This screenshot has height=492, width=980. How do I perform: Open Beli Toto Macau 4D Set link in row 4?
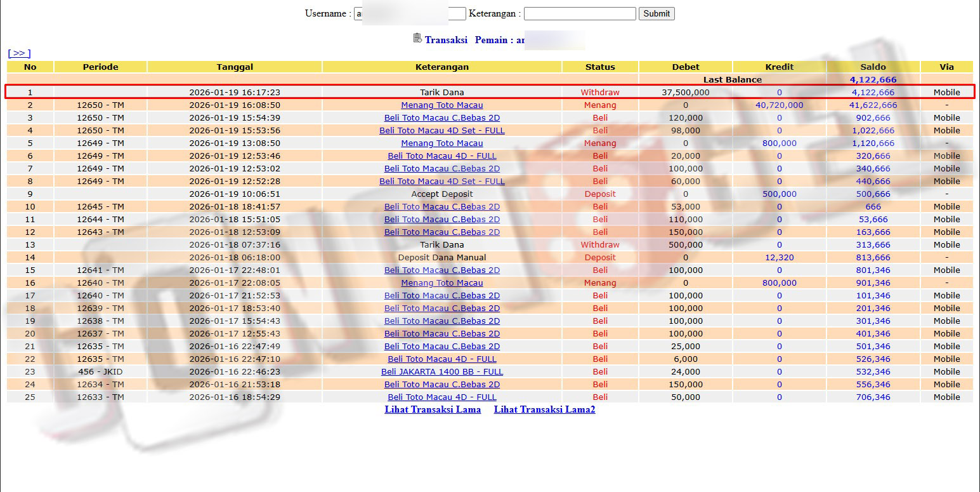click(x=441, y=131)
